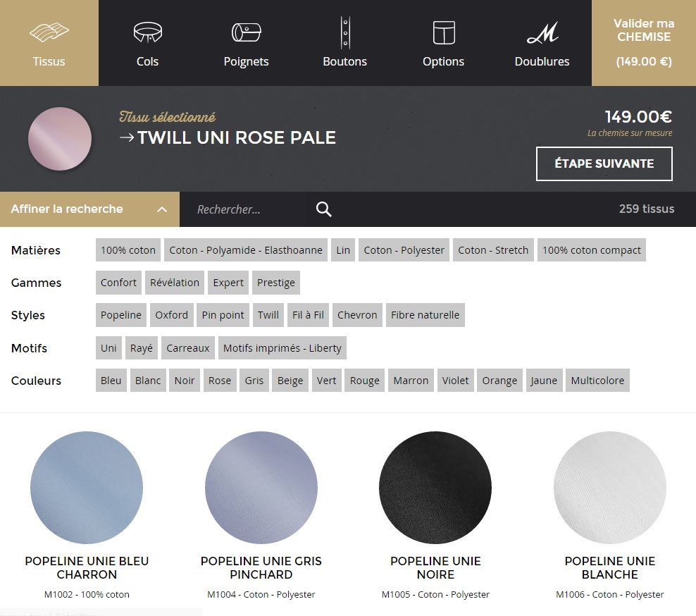Toggle the Twill style filter
Viewport: 696px width, 616px height.
[268, 315]
